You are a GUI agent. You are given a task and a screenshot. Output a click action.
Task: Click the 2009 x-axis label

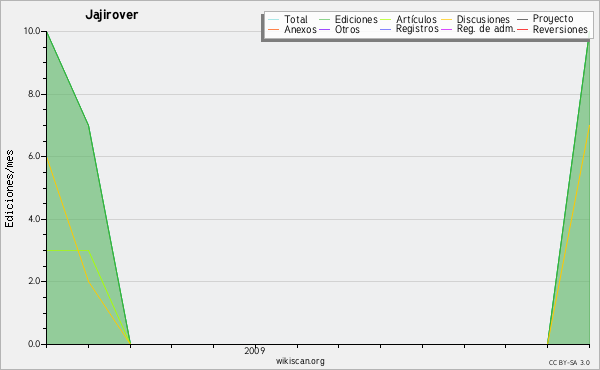coord(254,350)
